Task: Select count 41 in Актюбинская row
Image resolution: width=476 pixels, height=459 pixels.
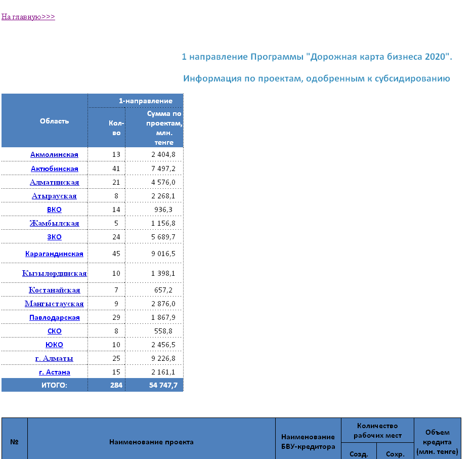Action: click(116, 169)
